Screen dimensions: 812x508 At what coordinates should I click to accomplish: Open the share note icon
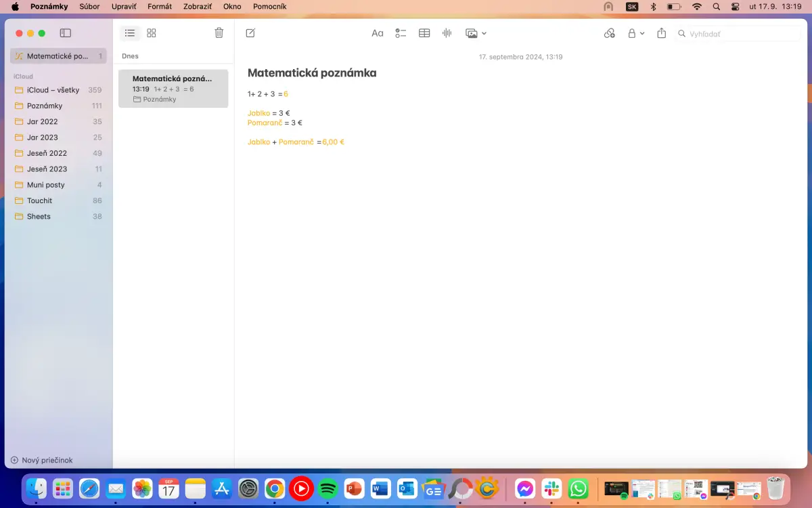662,33
